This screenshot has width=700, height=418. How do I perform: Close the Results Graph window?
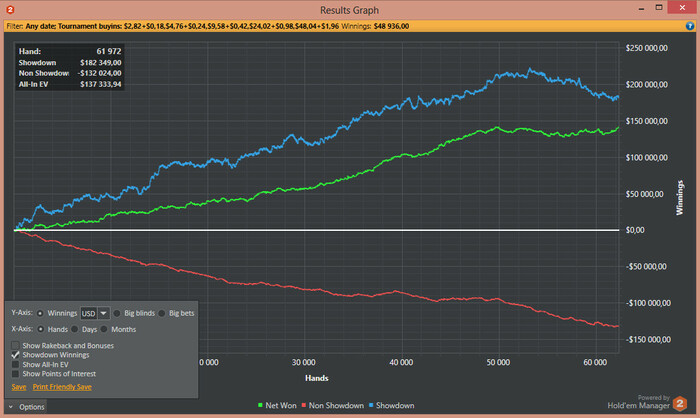pyautogui.click(x=682, y=8)
